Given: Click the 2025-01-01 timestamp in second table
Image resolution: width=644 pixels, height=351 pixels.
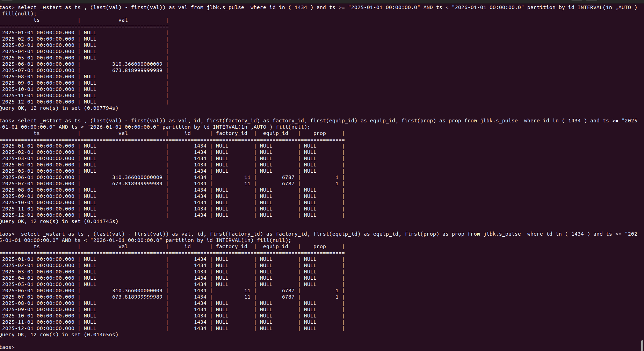Looking at the screenshot, I should tap(38, 146).
